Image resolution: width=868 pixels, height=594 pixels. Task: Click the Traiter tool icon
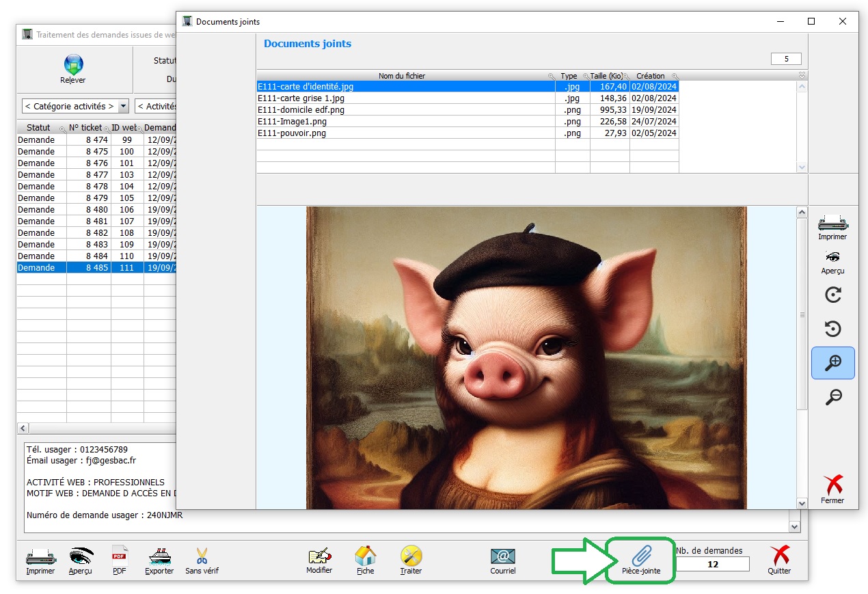coord(411,558)
